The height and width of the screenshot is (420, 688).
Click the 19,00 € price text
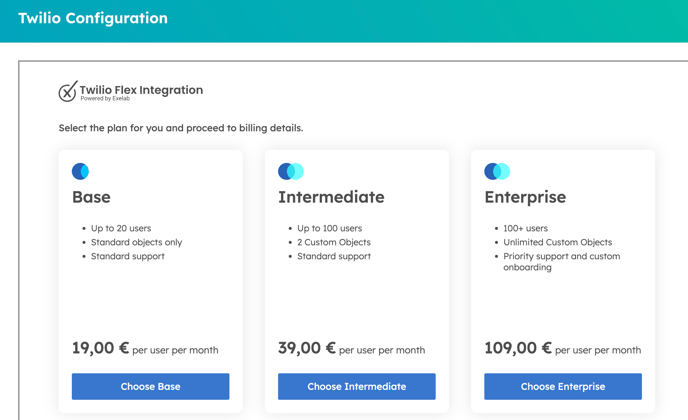tap(100, 348)
